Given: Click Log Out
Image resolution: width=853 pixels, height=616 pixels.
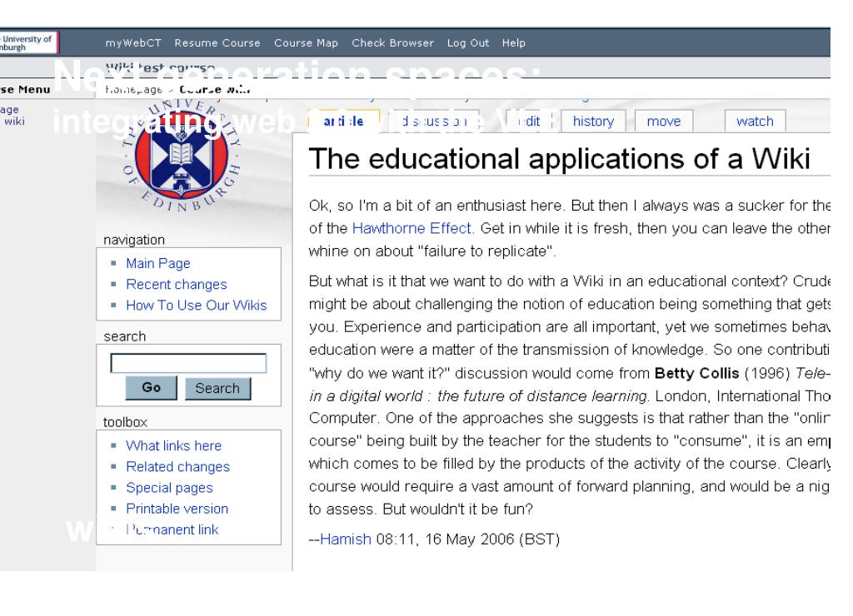Looking at the screenshot, I should pos(468,43).
